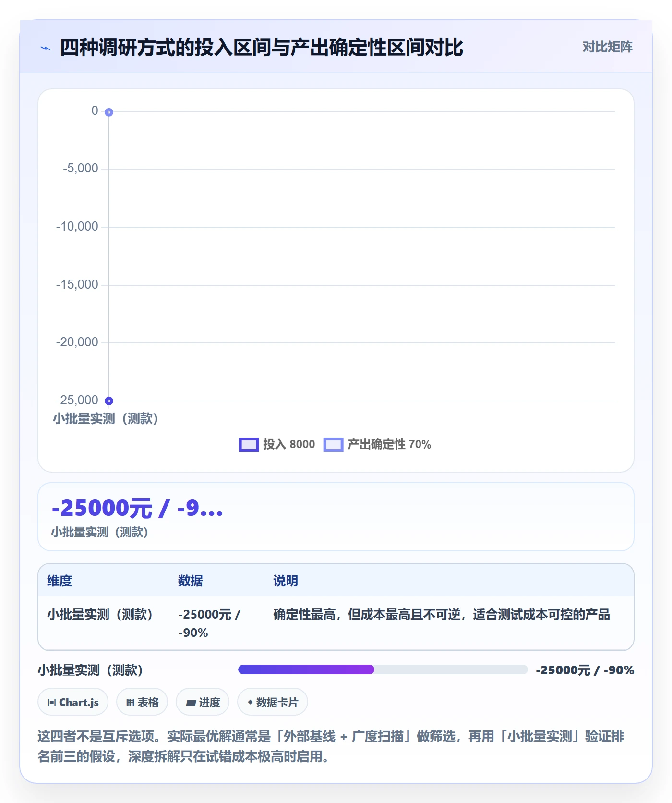Select the chart data point at -25,000
Image resolution: width=672 pixels, height=803 pixels.
coord(109,401)
